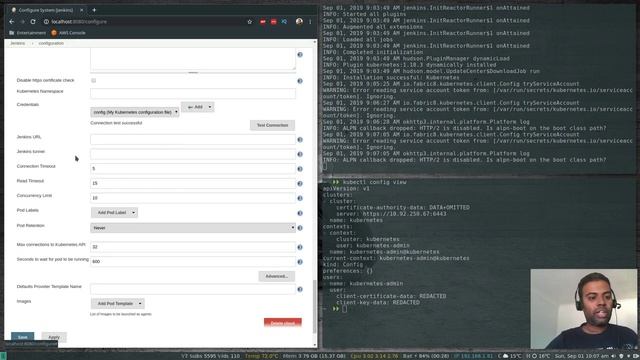
Task: Click into the Concurrency Limit field
Action: [193, 198]
